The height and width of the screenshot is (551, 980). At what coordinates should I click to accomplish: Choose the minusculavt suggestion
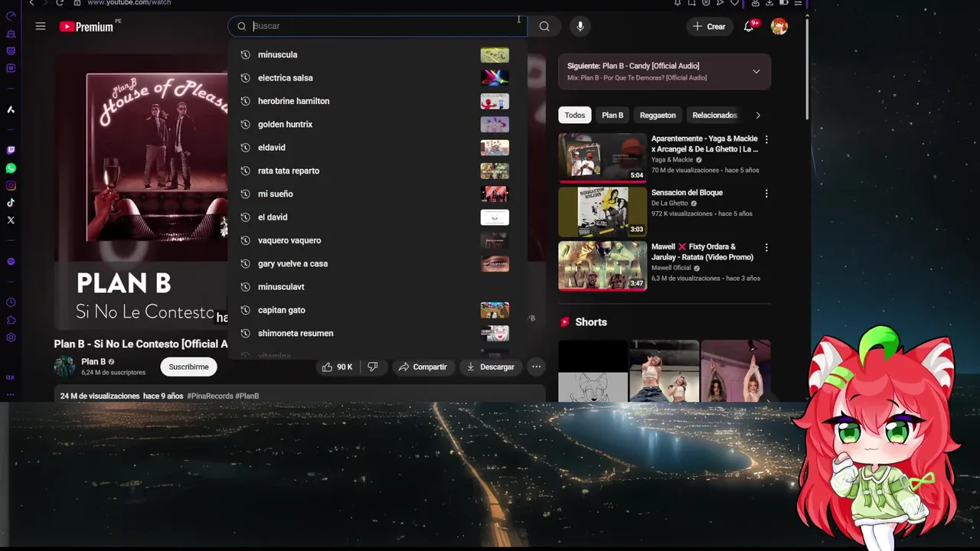click(x=377, y=287)
